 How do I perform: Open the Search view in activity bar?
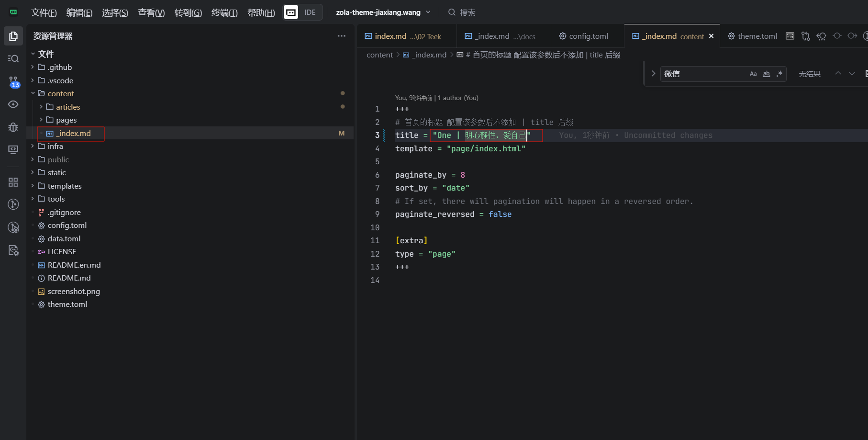coord(13,58)
